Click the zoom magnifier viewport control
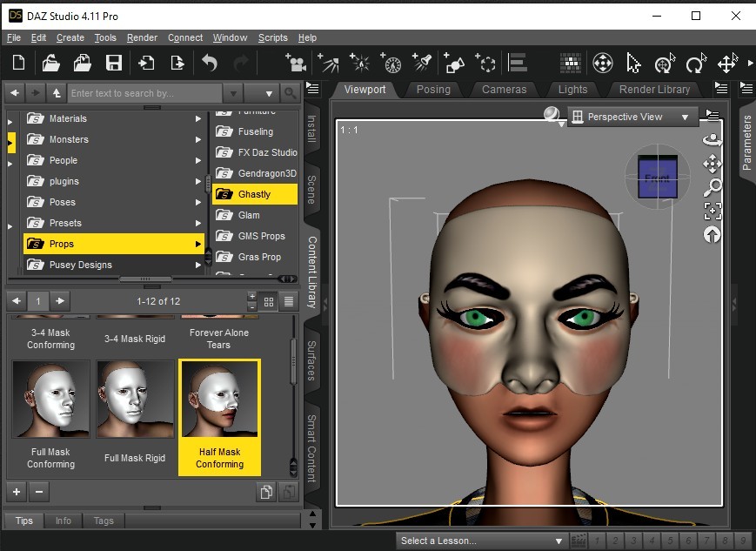756x551 pixels. coord(713,188)
